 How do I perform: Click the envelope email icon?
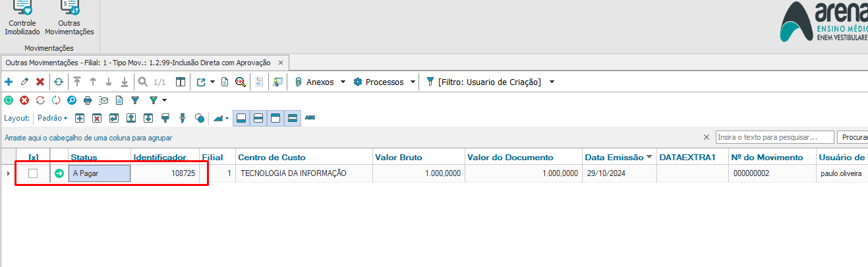103,100
